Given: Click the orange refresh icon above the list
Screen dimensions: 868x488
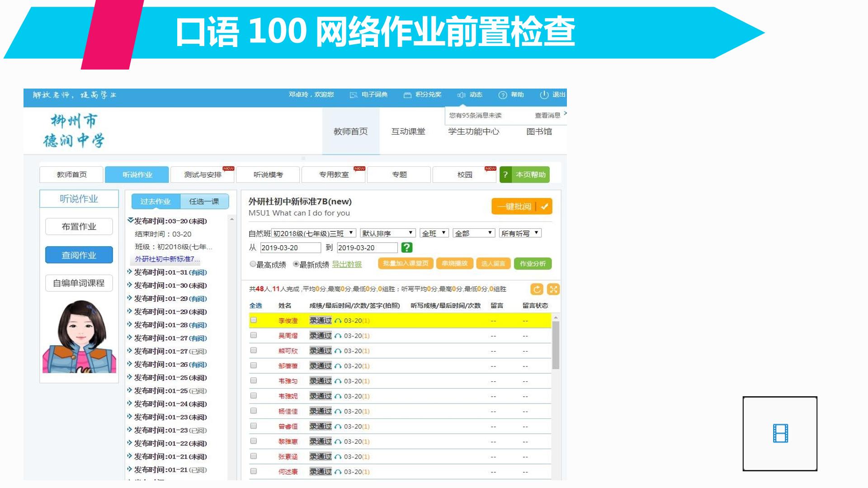Looking at the screenshot, I should [x=537, y=289].
